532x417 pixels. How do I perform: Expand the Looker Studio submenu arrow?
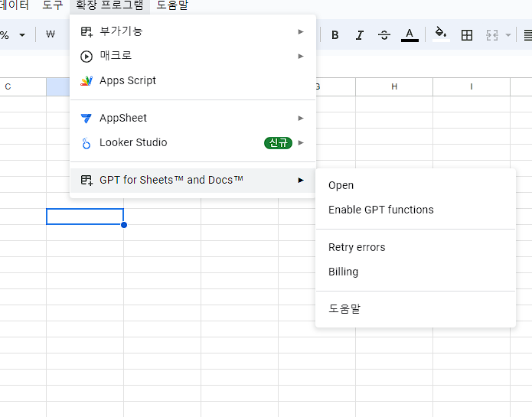[x=301, y=143]
